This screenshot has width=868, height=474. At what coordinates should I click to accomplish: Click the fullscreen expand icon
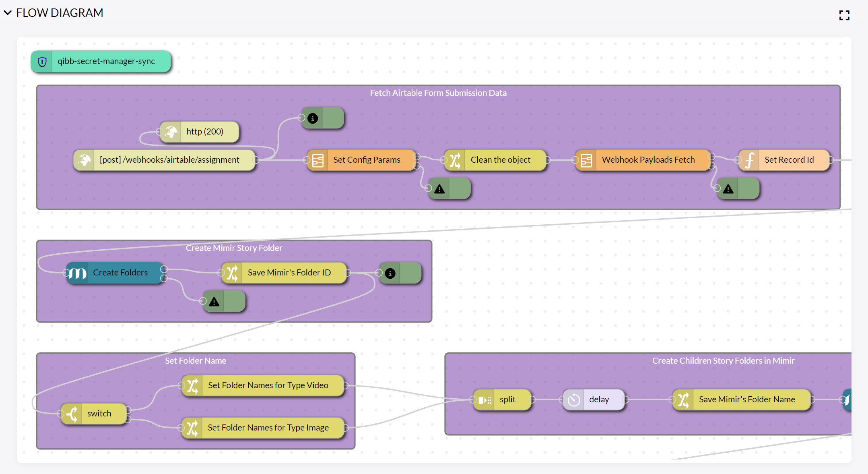coord(844,15)
